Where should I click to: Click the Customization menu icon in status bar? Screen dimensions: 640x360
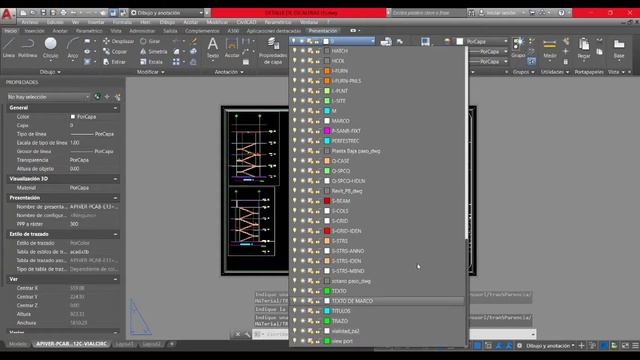(635, 346)
